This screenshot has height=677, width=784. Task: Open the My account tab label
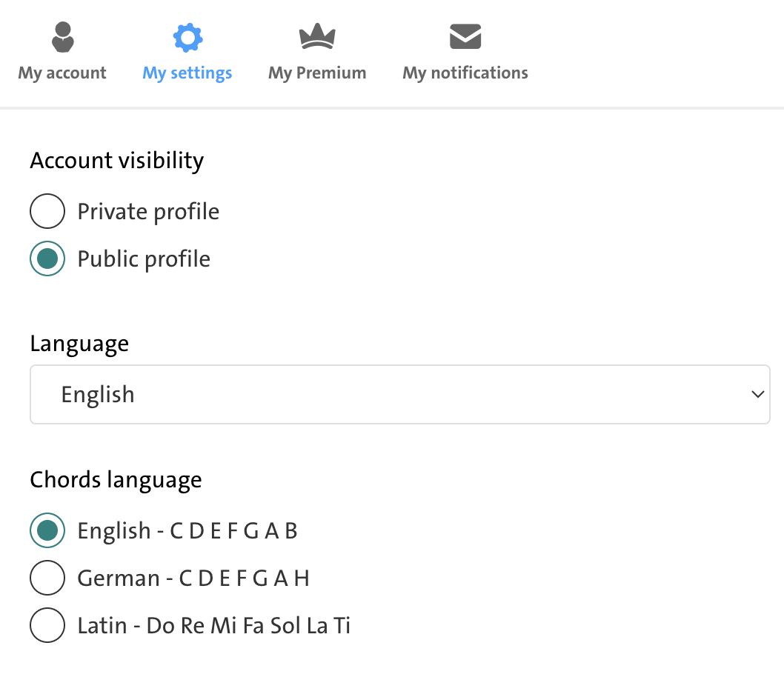(62, 73)
